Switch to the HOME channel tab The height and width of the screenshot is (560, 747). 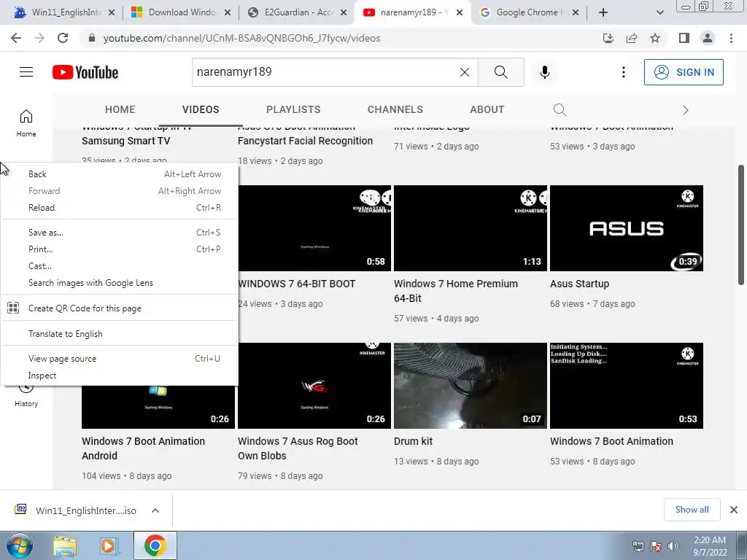[x=120, y=109]
